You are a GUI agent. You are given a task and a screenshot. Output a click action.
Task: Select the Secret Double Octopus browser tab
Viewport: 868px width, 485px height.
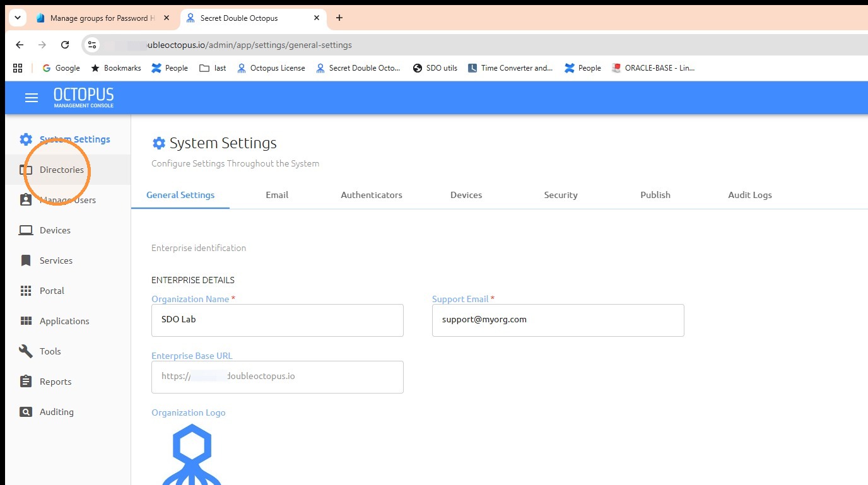(x=253, y=18)
